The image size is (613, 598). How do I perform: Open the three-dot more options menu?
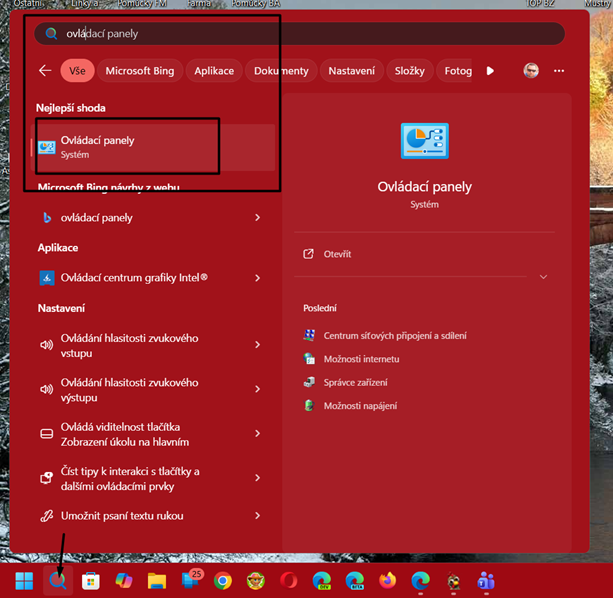point(559,71)
